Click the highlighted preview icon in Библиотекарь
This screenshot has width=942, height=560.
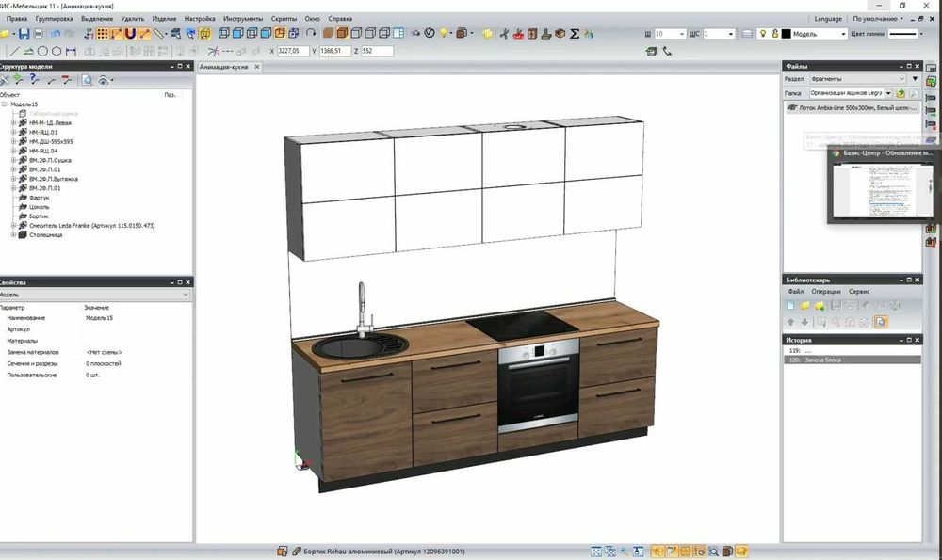click(x=880, y=322)
